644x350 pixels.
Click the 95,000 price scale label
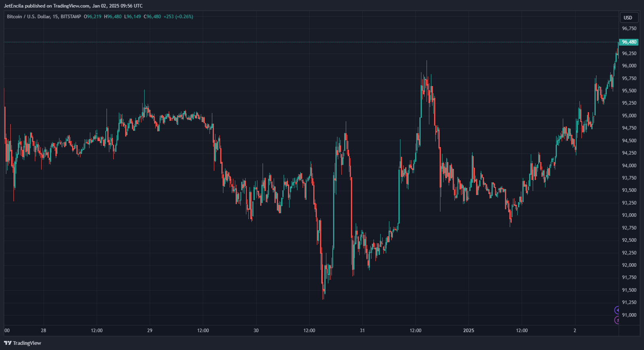coord(629,116)
